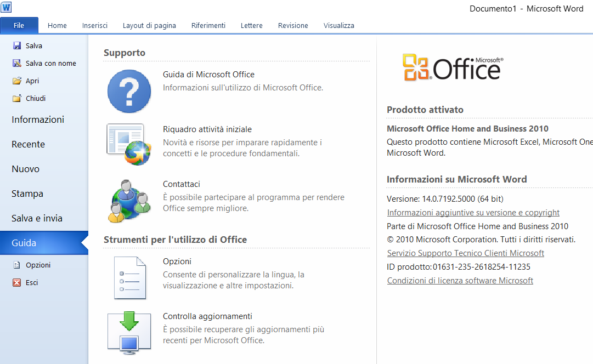Click the Salva floppy disk icon
This screenshot has height=364, width=593.
click(x=17, y=46)
